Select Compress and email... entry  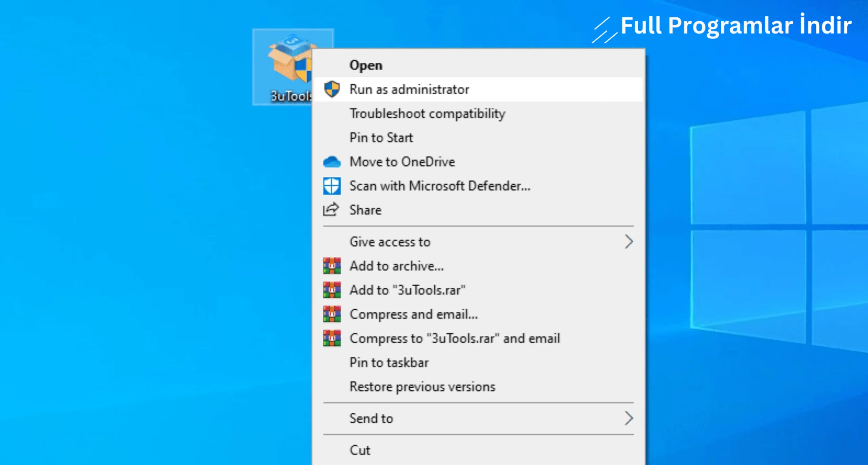click(478, 314)
